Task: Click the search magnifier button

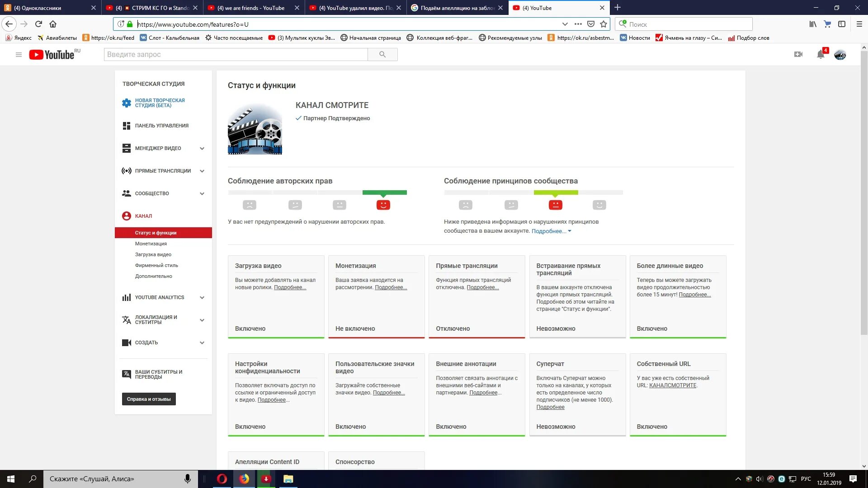Action: coord(382,55)
